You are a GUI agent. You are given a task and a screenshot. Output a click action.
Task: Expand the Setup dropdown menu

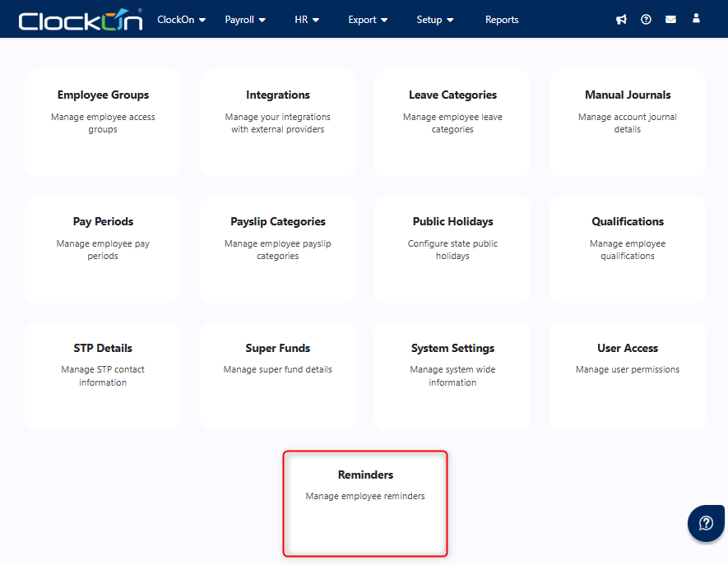click(435, 20)
